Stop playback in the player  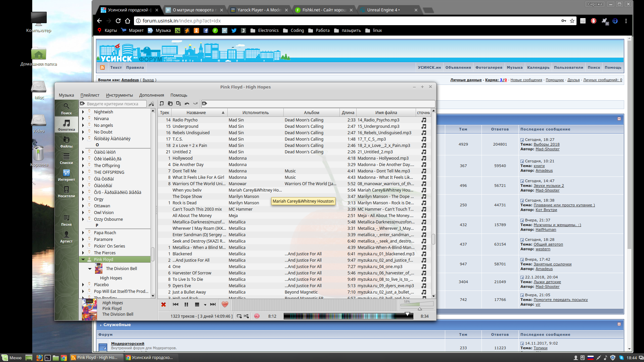[197, 305]
